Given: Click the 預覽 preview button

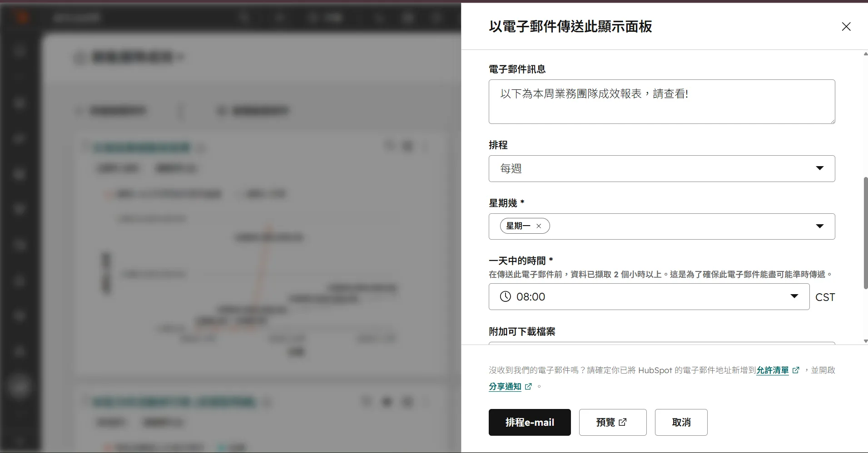Looking at the screenshot, I should tap(613, 422).
